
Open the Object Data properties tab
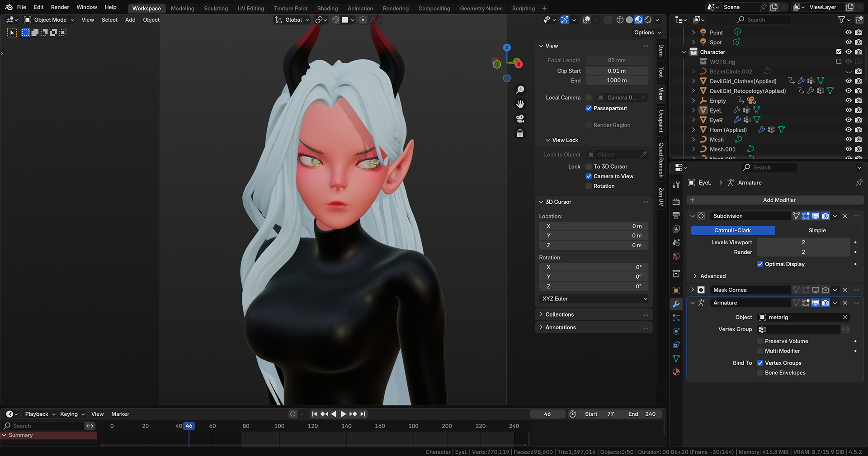point(676,358)
